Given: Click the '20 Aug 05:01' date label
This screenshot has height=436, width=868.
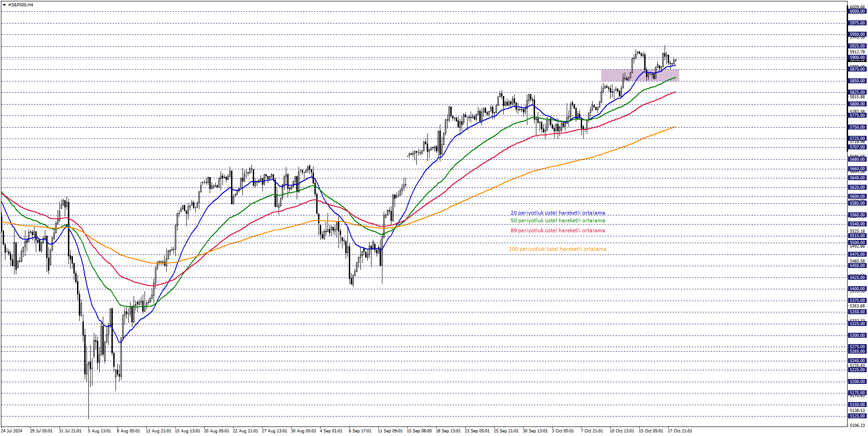Looking at the screenshot, I should point(217,431).
